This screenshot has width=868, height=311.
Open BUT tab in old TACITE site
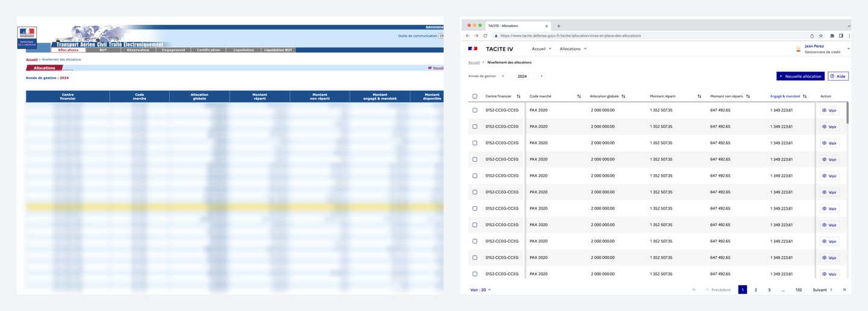[103, 50]
